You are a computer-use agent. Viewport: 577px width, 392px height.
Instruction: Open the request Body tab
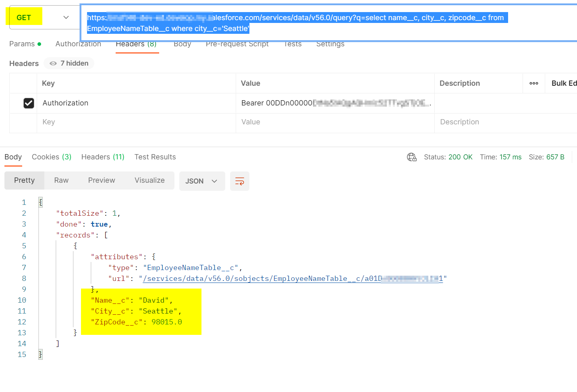coord(182,44)
